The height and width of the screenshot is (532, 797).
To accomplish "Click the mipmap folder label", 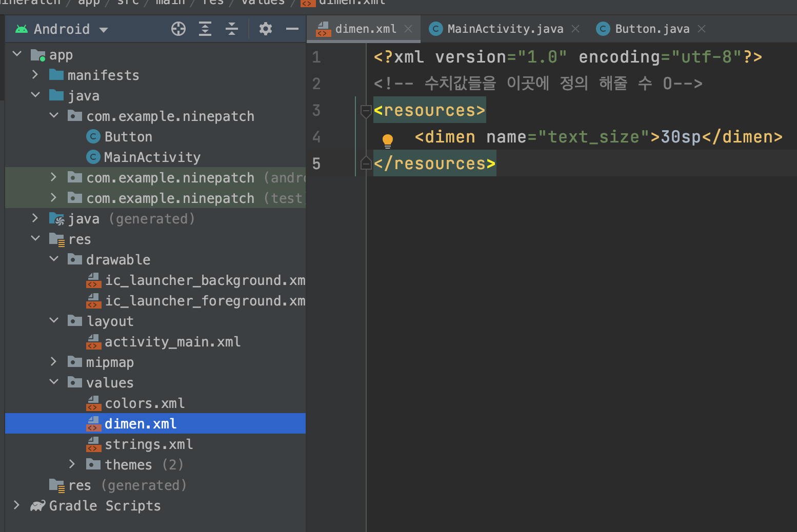I will (x=110, y=362).
